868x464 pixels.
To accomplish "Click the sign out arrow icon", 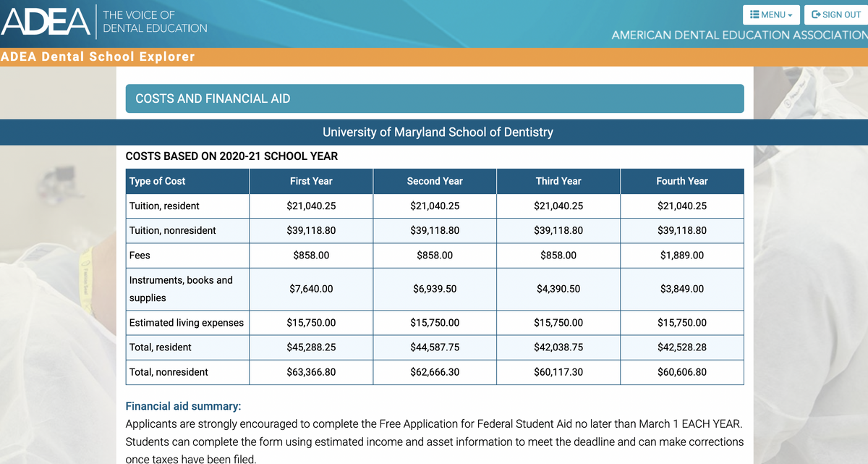I will pyautogui.click(x=815, y=14).
